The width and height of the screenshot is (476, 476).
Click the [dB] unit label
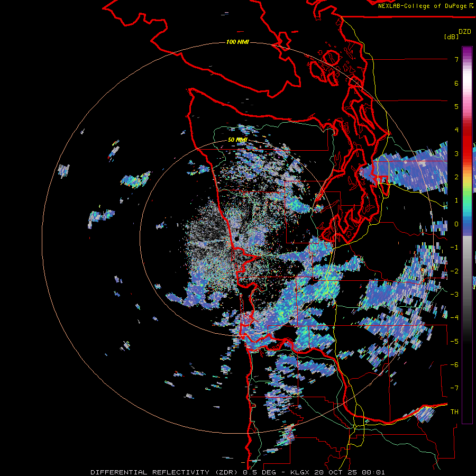451,36
